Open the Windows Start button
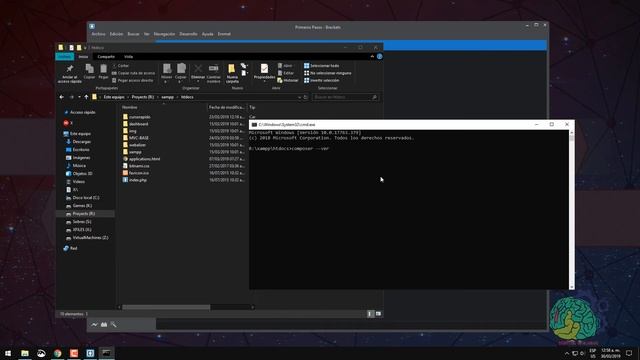 pos(8,353)
